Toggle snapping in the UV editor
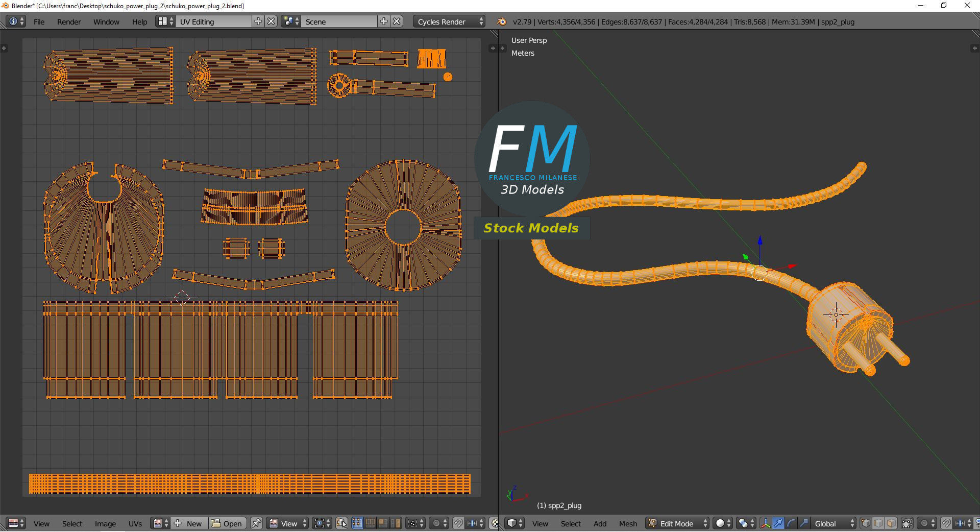980x532 pixels. coord(458,523)
